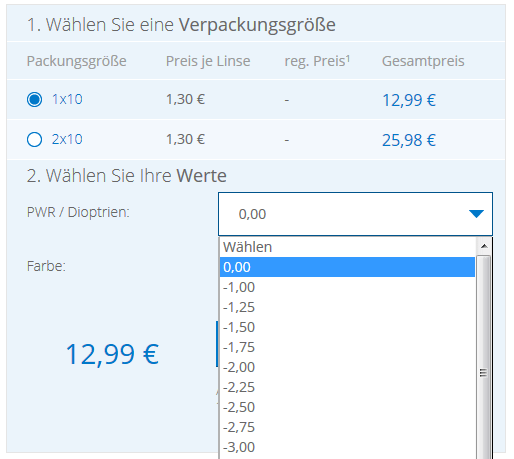
Task: Select the -2,25 diopter value
Action: pyautogui.click(x=347, y=387)
